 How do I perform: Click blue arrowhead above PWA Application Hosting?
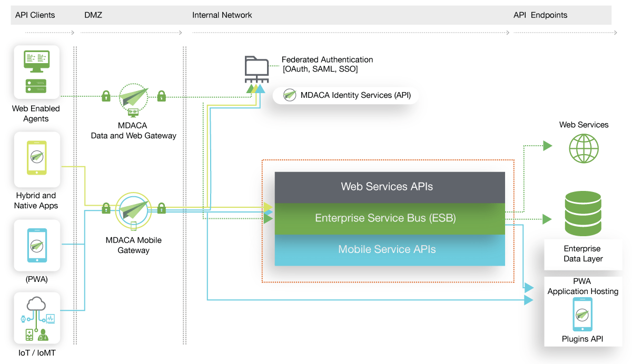(x=530, y=288)
